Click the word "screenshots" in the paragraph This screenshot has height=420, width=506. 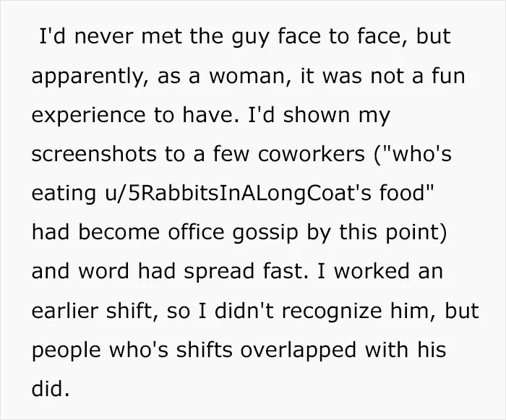click(94, 154)
